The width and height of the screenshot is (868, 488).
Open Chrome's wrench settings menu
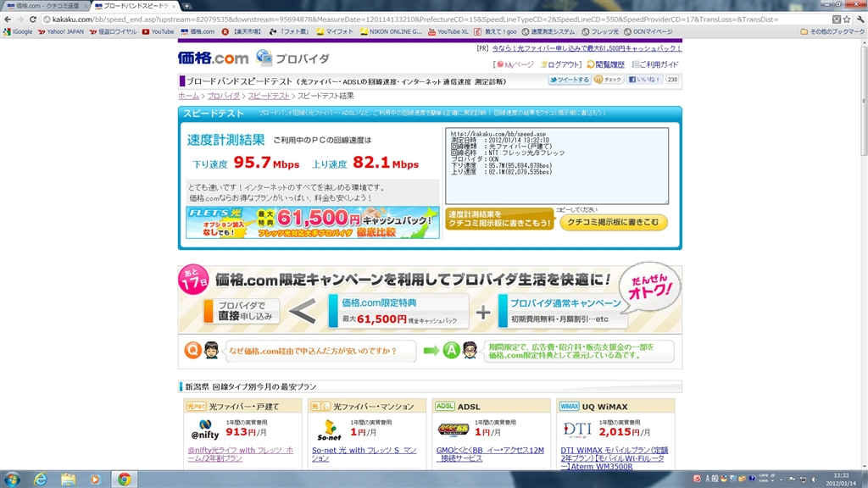pyautogui.click(x=860, y=19)
